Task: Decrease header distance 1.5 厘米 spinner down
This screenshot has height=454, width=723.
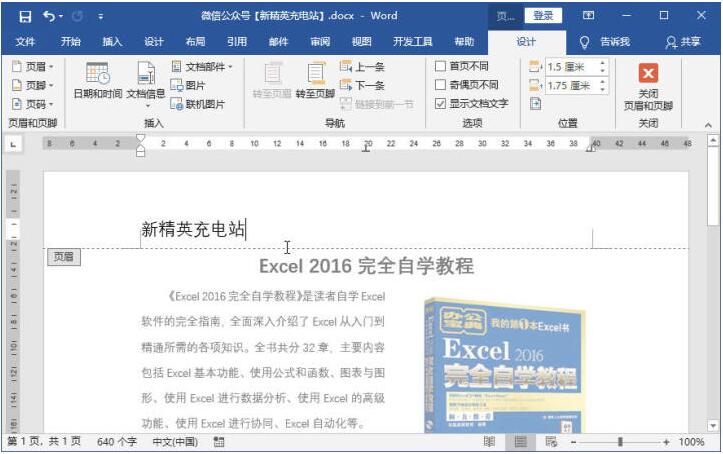Action: tap(602, 71)
